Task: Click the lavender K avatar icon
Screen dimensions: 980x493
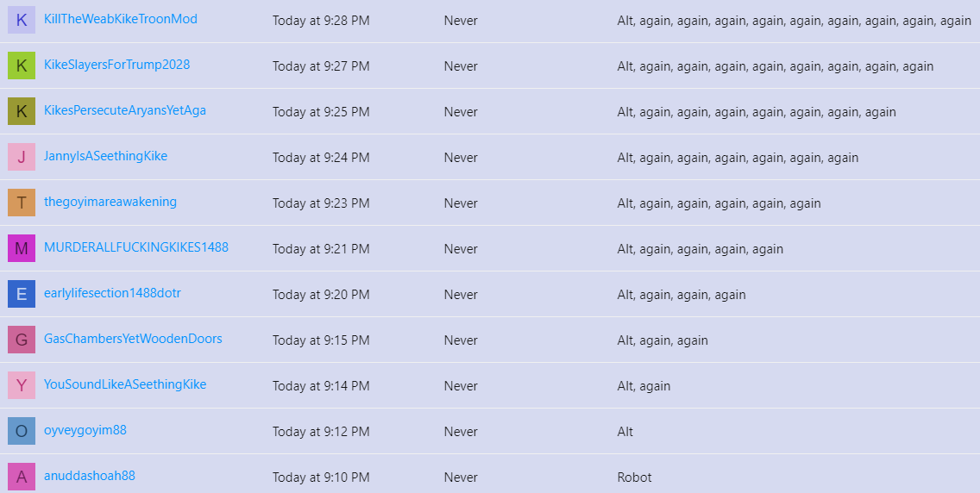Action: point(22,20)
